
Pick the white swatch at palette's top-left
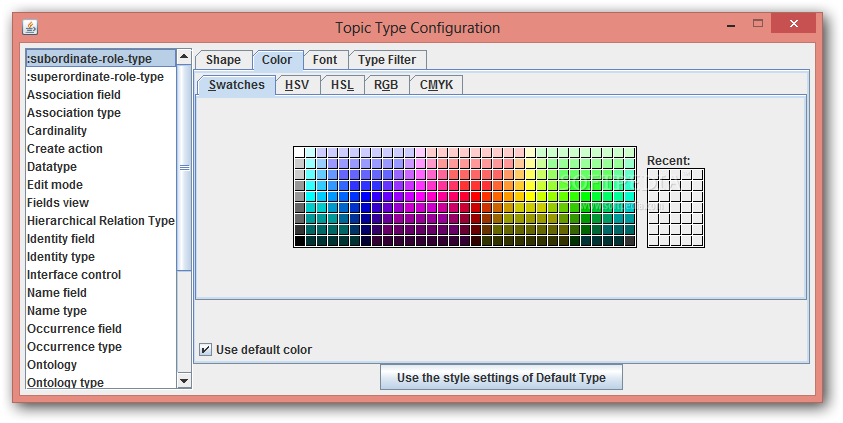[x=299, y=153]
